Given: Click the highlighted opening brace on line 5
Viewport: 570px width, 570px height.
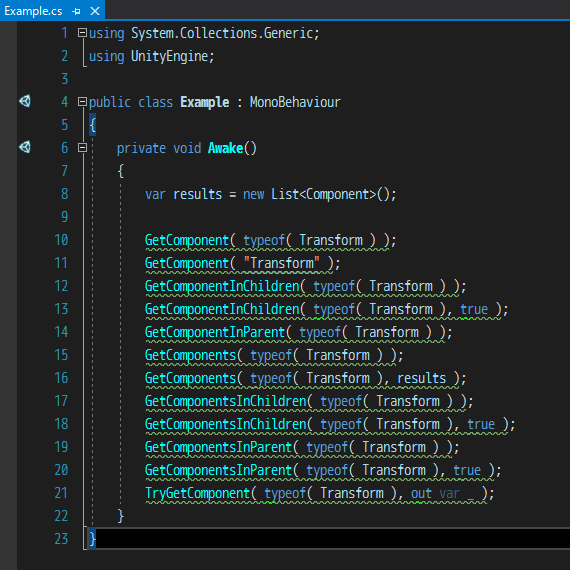Looking at the screenshot, I should (92, 125).
